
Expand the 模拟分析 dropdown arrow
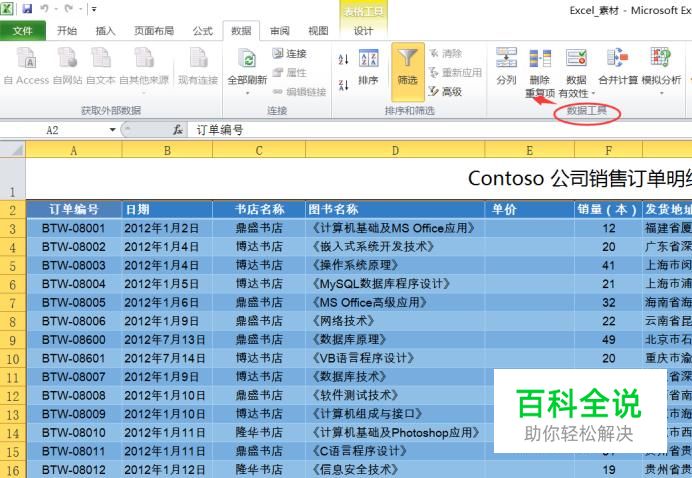click(x=662, y=93)
